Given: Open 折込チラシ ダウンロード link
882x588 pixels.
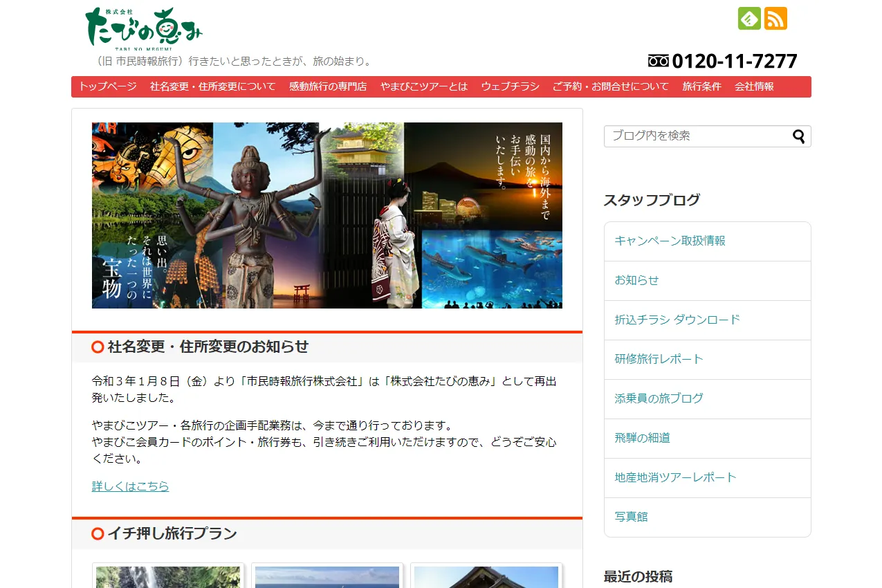Looking at the screenshot, I should click(707, 320).
